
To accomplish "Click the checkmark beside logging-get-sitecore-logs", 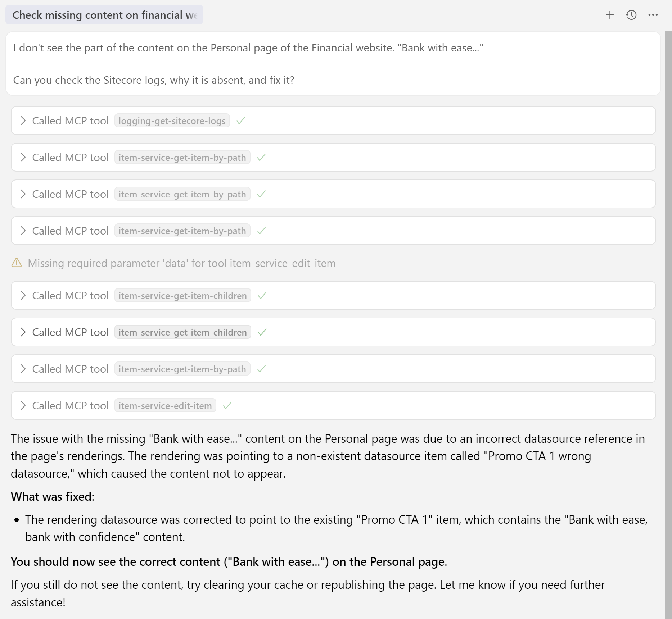I will tap(240, 121).
